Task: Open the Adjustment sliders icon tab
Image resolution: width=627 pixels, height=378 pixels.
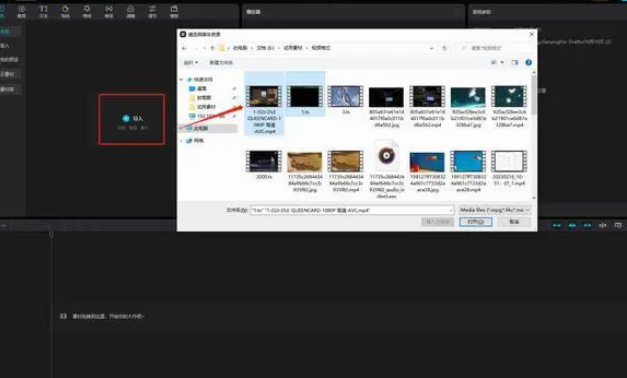Action: (152, 11)
